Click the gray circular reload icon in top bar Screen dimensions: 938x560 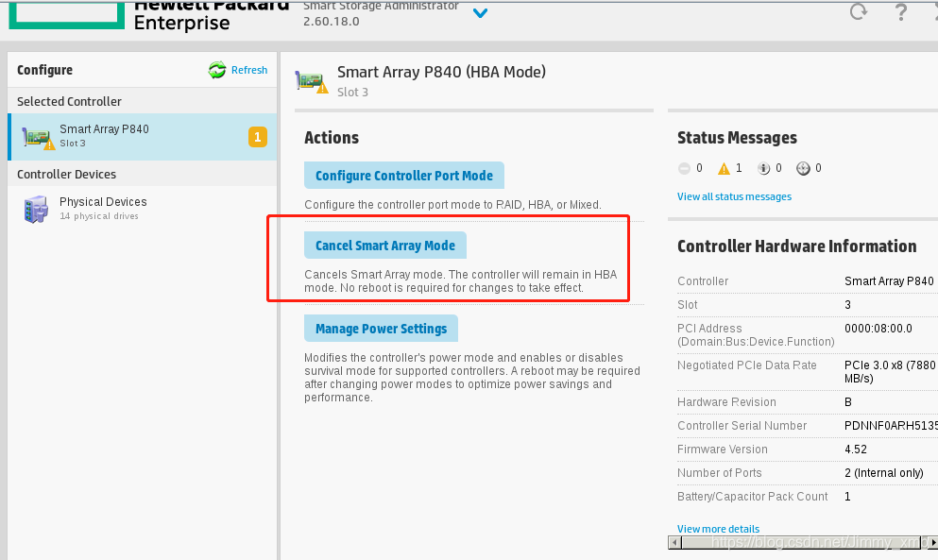click(859, 11)
